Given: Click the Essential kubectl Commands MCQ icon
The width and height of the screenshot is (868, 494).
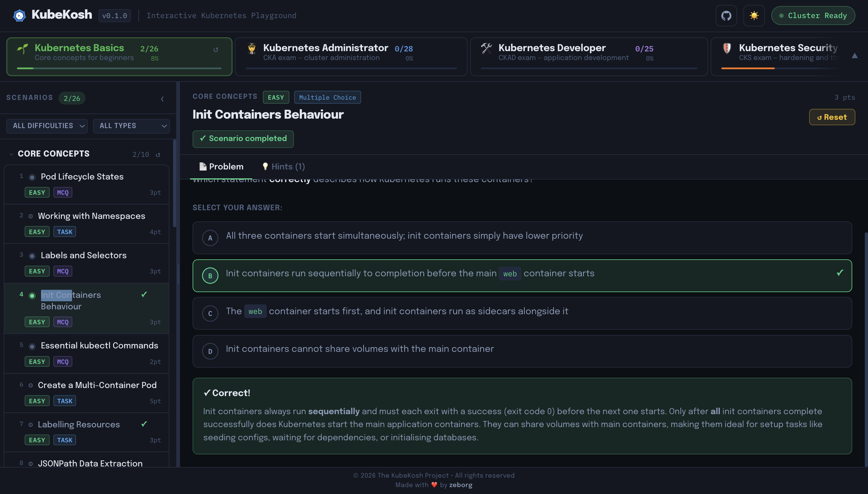Looking at the screenshot, I should (x=32, y=346).
